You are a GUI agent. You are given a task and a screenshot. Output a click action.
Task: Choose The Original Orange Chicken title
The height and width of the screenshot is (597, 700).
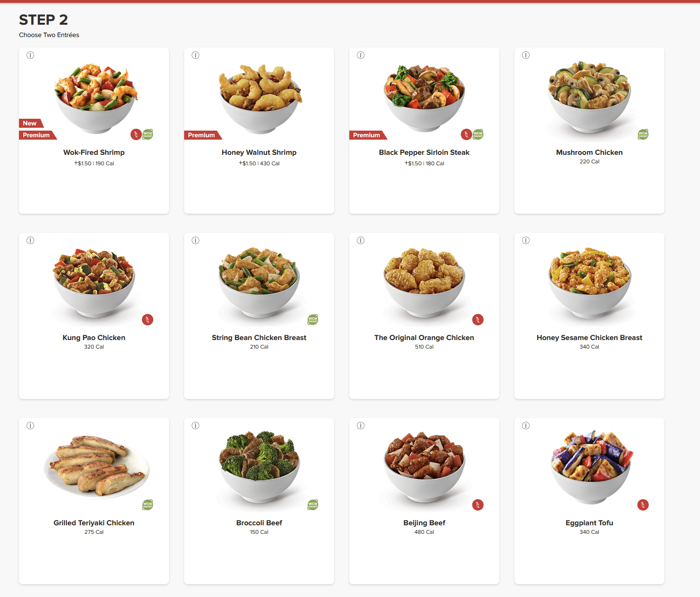(424, 338)
